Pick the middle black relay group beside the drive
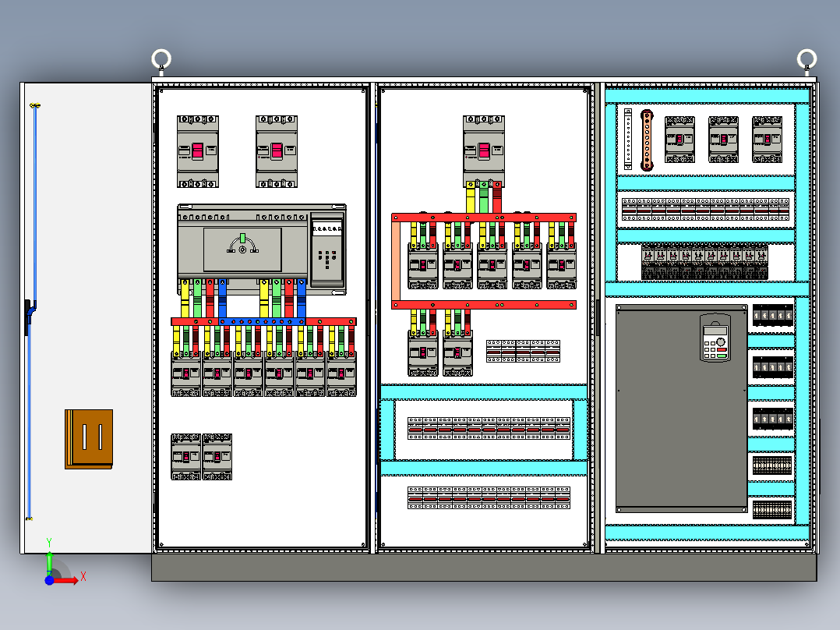Image resolution: width=840 pixels, height=630 pixels. (772, 366)
